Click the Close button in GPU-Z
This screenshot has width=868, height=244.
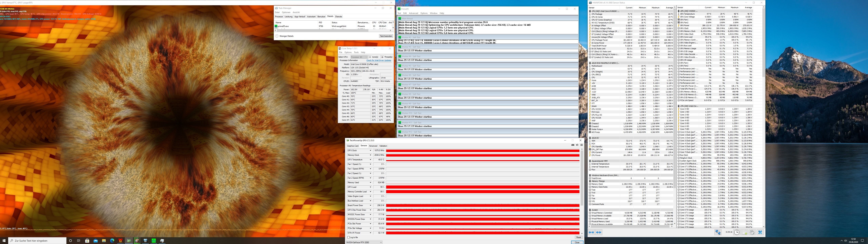tap(577, 242)
